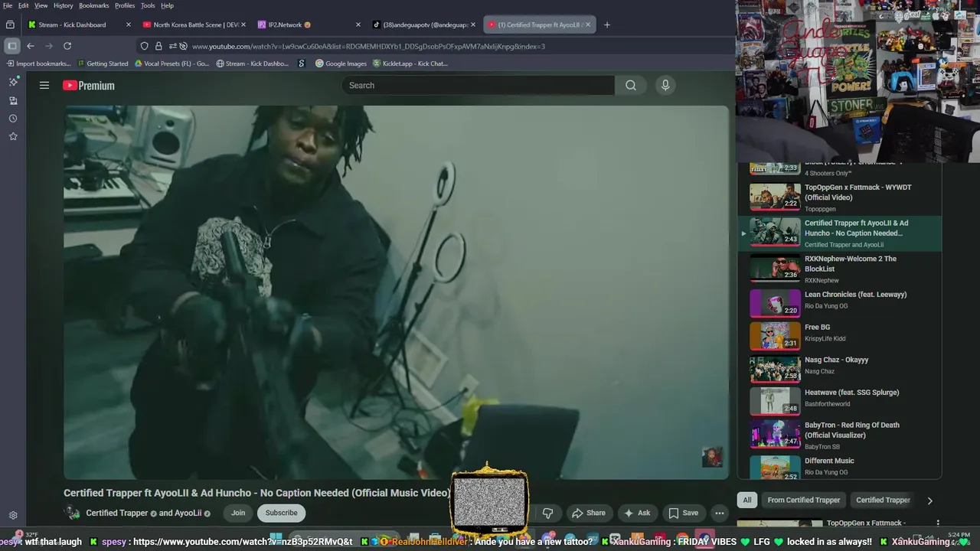Select the From Certified Trapper chip
This screenshot has height=551, width=980.
pos(804,500)
